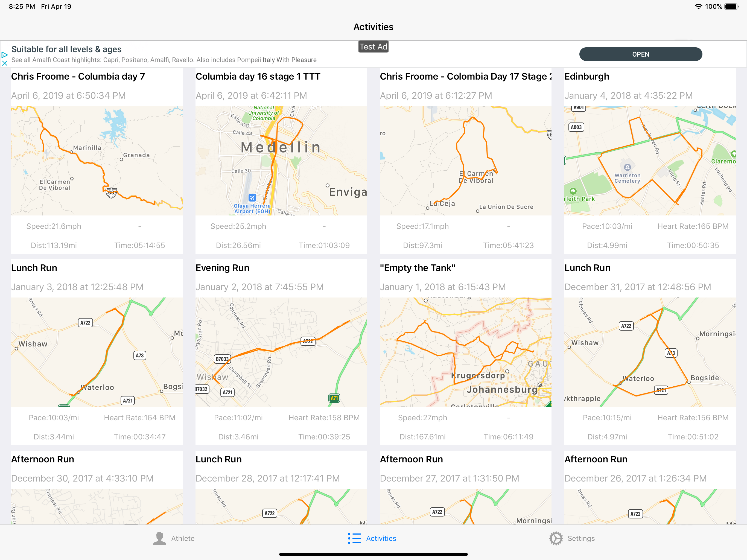Tap Dist:113.19mi value
This screenshot has height=560, width=747.
pos(54,246)
